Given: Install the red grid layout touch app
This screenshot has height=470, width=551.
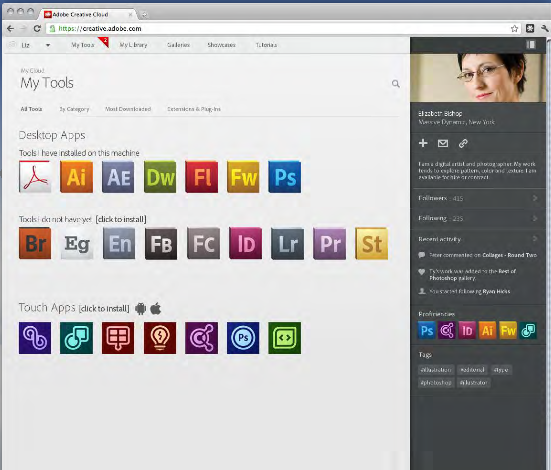Looking at the screenshot, I should point(118,338).
